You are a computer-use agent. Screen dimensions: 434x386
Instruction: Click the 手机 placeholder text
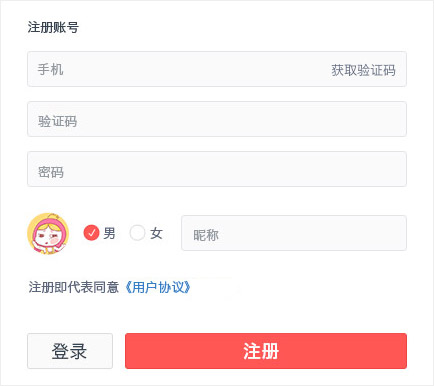(x=50, y=69)
